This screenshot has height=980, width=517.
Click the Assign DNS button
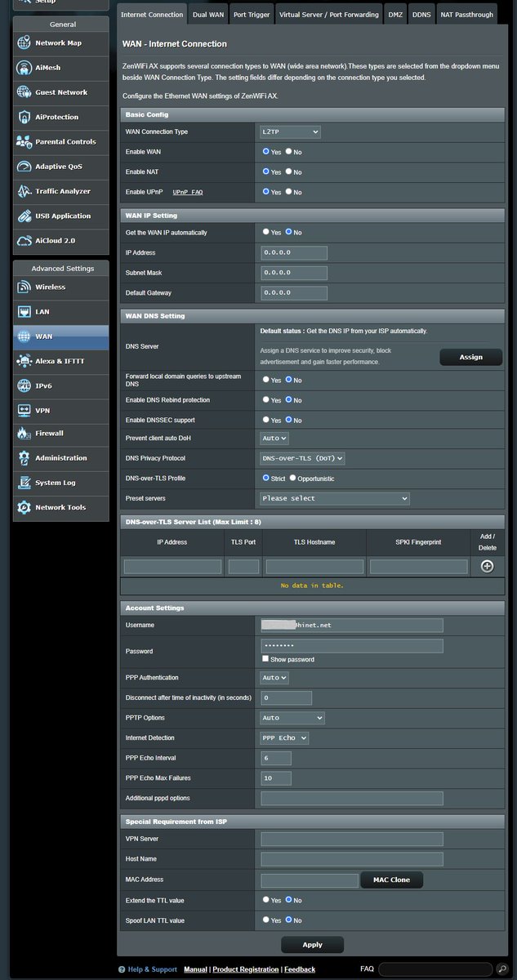[x=470, y=357]
